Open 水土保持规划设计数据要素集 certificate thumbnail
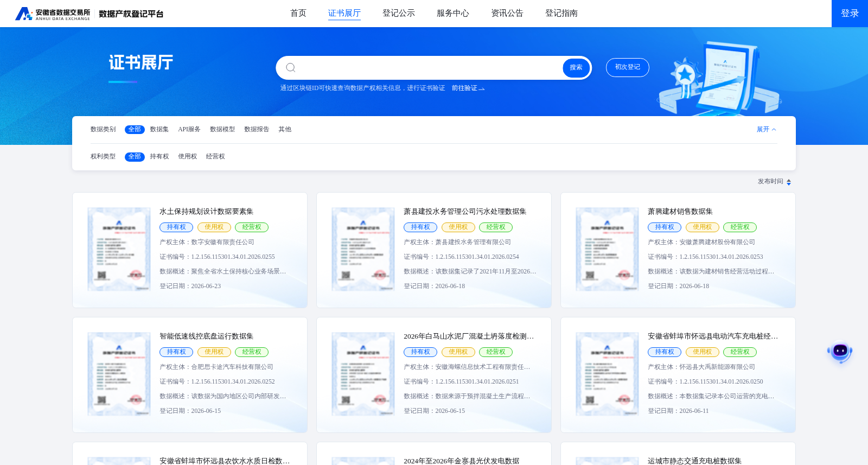Viewport: 868px width, 465px height. (x=119, y=249)
